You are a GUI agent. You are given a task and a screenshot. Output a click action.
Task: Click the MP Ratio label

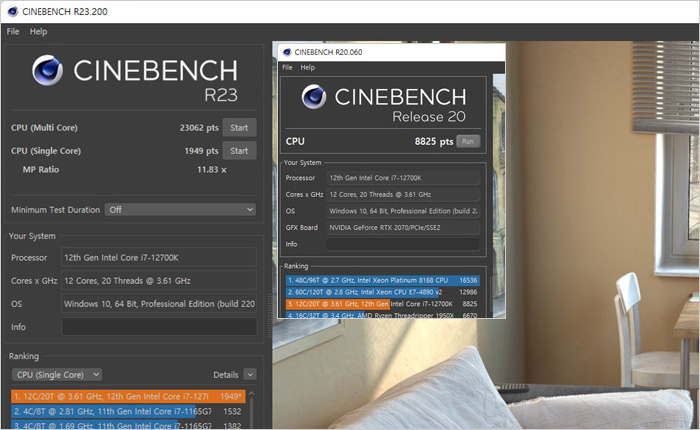pyautogui.click(x=41, y=170)
